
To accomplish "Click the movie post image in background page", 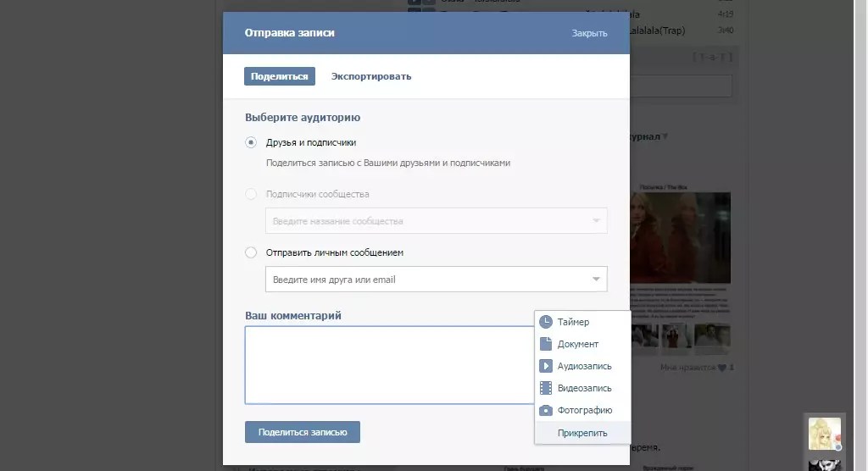I will [681, 237].
